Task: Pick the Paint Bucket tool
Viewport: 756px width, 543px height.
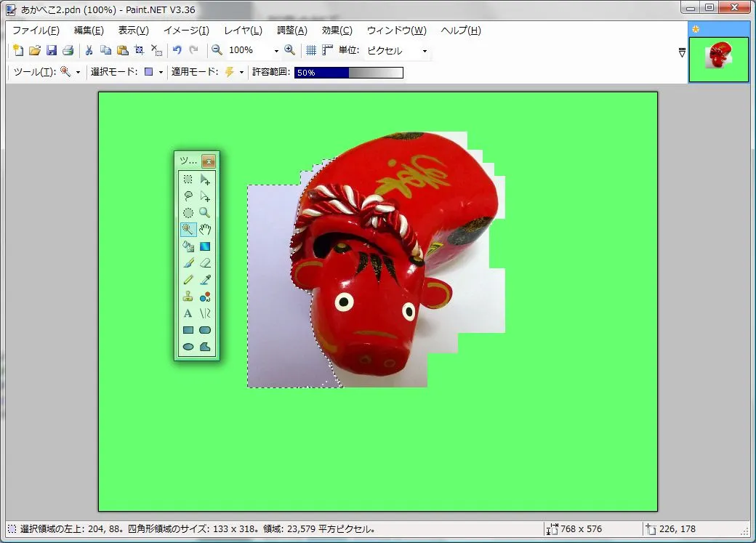Action: pyautogui.click(x=188, y=246)
